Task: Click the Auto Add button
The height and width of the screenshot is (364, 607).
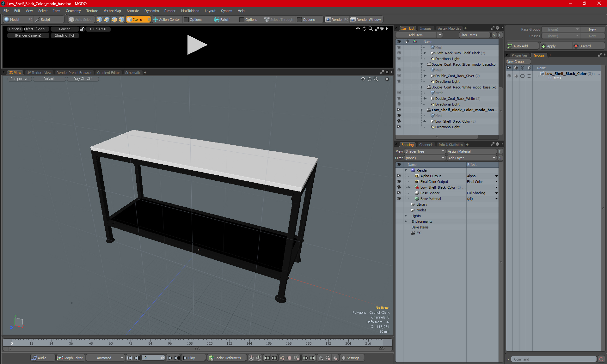Action: [x=522, y=46]
